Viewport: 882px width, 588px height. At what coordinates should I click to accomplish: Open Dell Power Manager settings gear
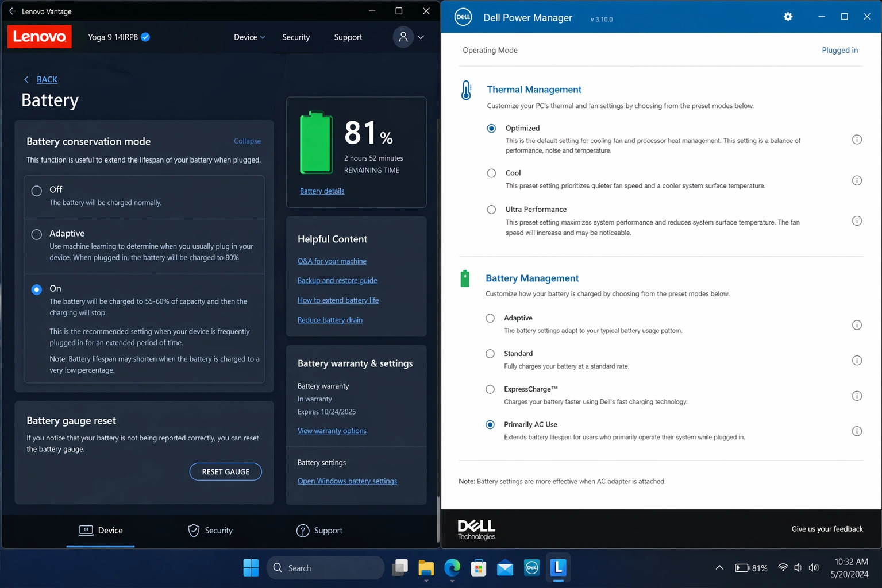coord(788,17)
